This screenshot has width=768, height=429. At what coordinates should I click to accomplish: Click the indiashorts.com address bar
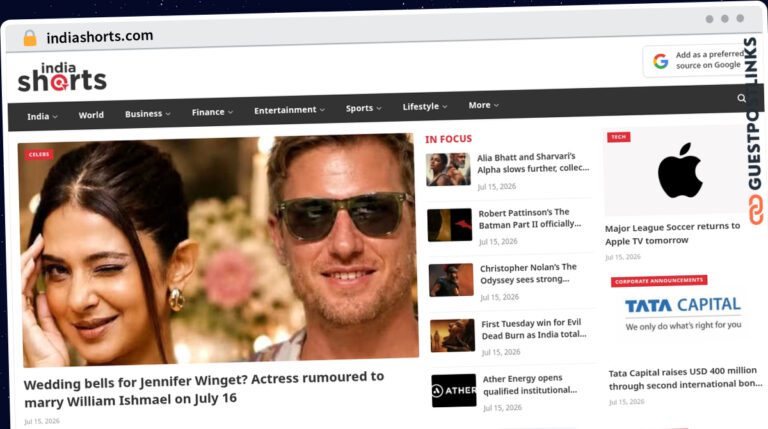99,37
